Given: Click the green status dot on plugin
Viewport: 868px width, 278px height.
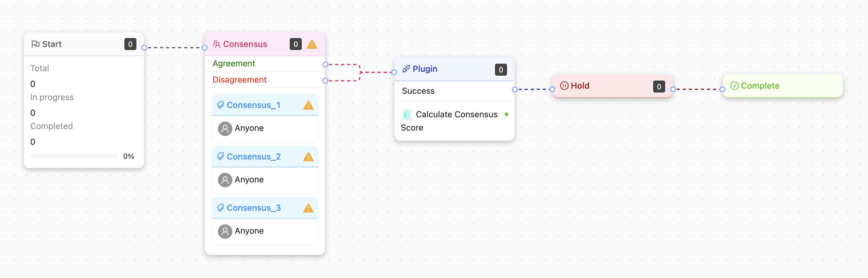Looking at the screenshot, I should tap(506, 115).
